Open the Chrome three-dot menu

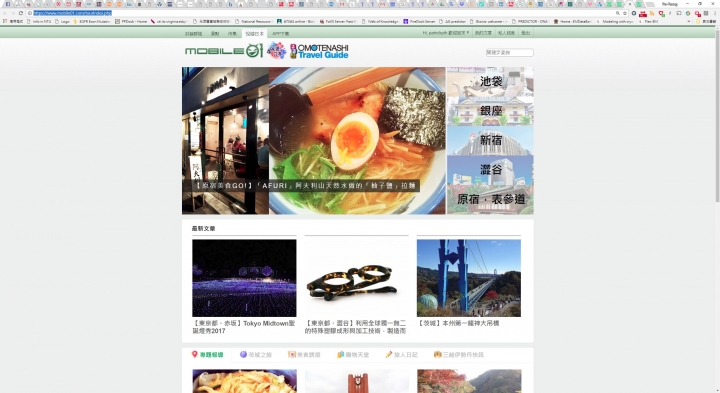716,13
